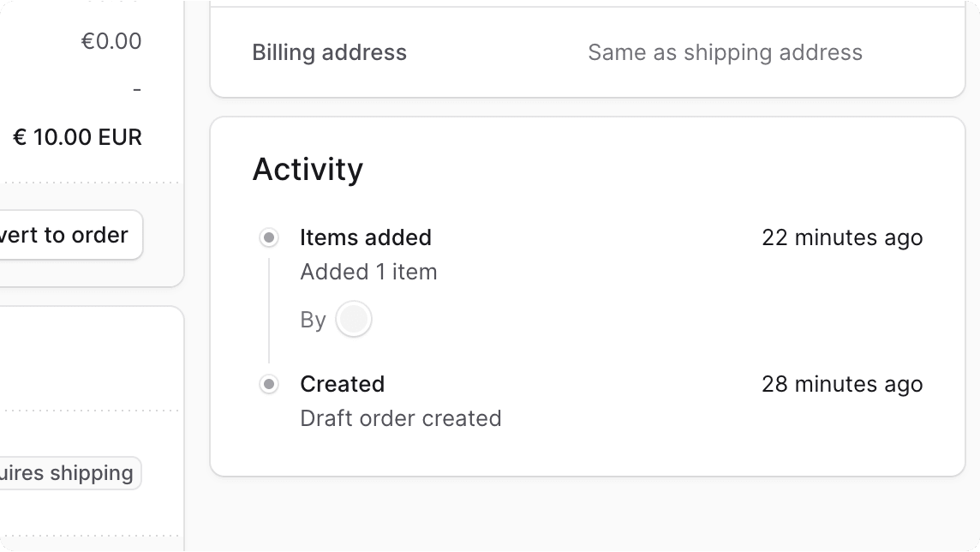Select the Requires shipping badge
The width and height of the screenshot is (980, 552).
click(69, 473)
